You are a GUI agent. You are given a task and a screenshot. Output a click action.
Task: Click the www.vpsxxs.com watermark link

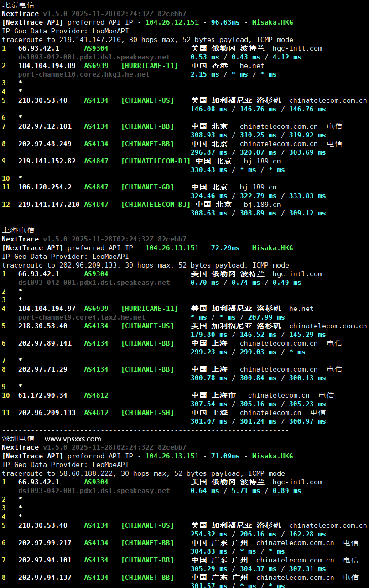(73, 439)
